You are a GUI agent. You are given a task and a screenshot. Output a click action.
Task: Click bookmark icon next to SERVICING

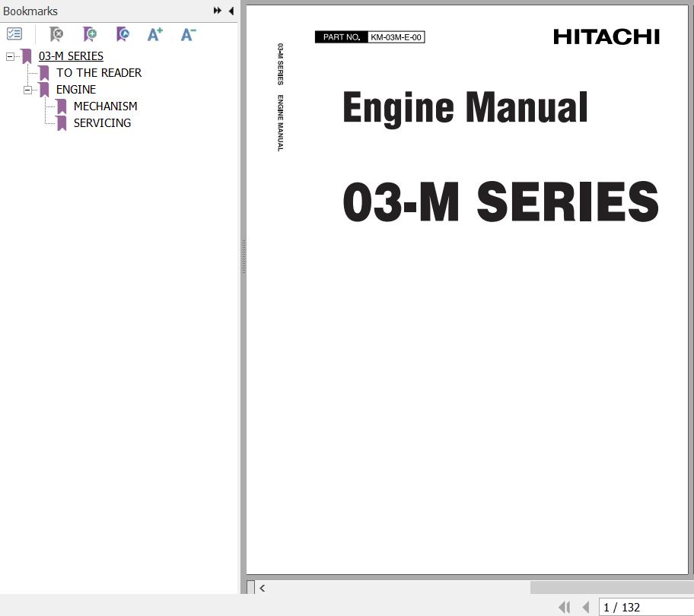click(x=62, y=123)
